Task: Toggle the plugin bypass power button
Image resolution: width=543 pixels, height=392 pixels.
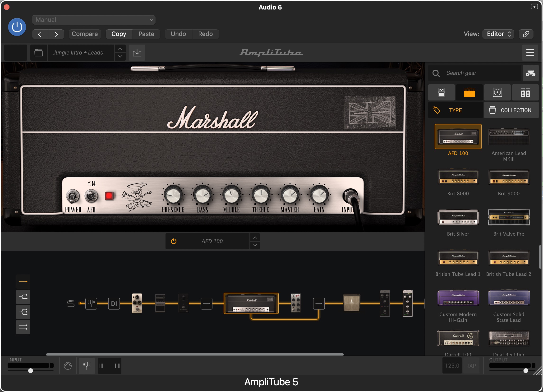Action: [x=17, y=27]
